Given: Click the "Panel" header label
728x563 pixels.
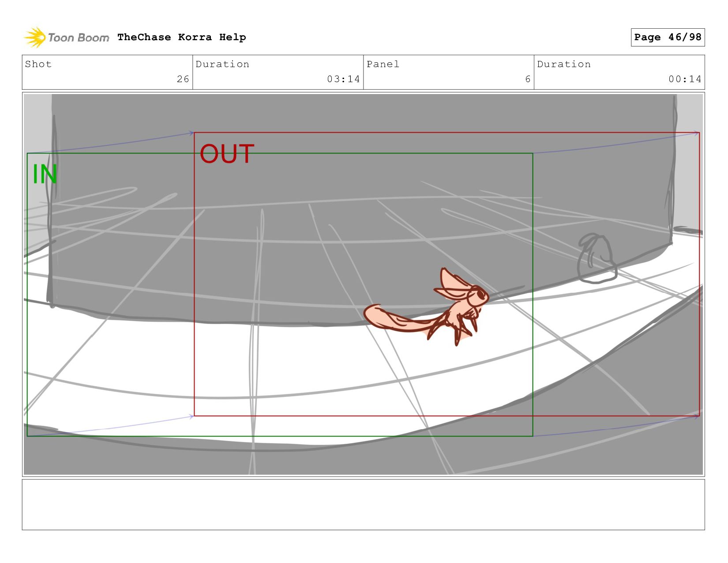Looking at the screenshot, I should (x=383, y=64).
